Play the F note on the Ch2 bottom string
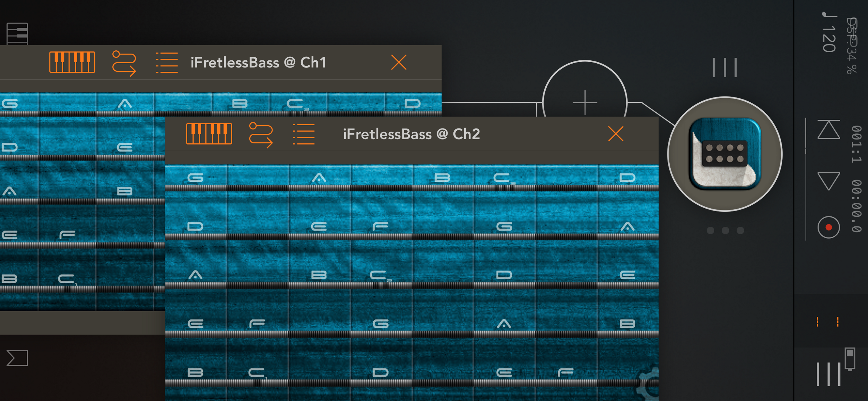This screenshot has width=868, height=401. [566, 372]
